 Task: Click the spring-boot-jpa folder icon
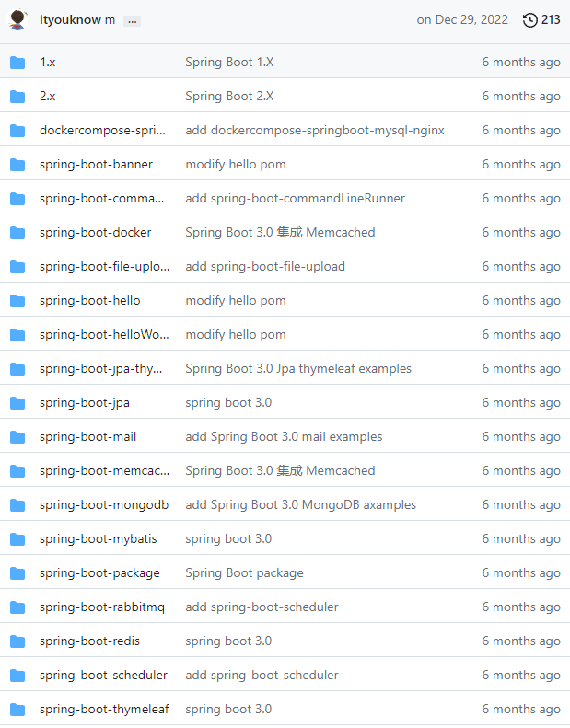[x=17, y=403]
